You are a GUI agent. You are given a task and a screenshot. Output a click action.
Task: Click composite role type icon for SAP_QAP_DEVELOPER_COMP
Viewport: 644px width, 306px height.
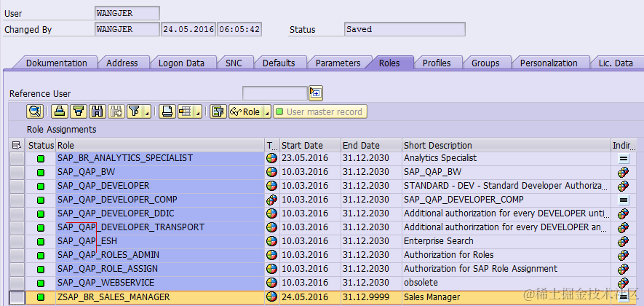[x=272, y=200]
